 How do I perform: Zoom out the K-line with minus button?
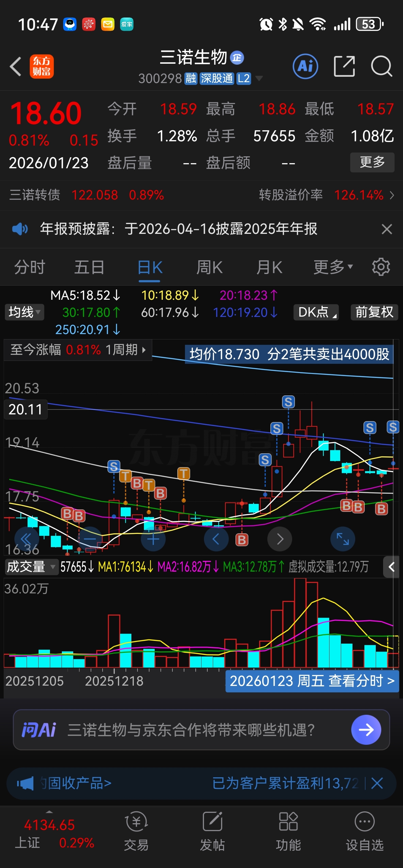(x=89, y=539)
